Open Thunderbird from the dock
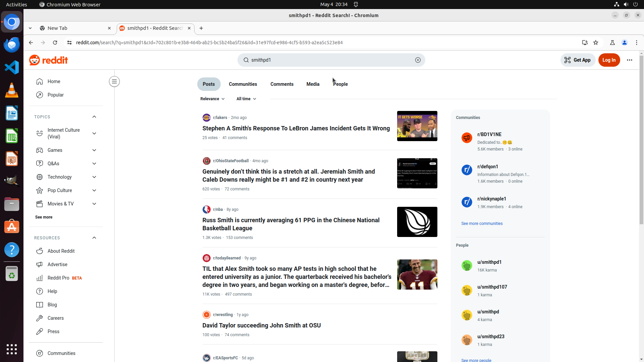The height and width of the screenshot is (362, 644). click(x=12, y=45)
